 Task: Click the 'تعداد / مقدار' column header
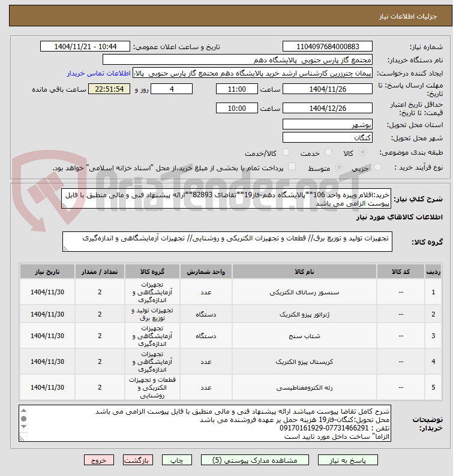tap(100, 272)
